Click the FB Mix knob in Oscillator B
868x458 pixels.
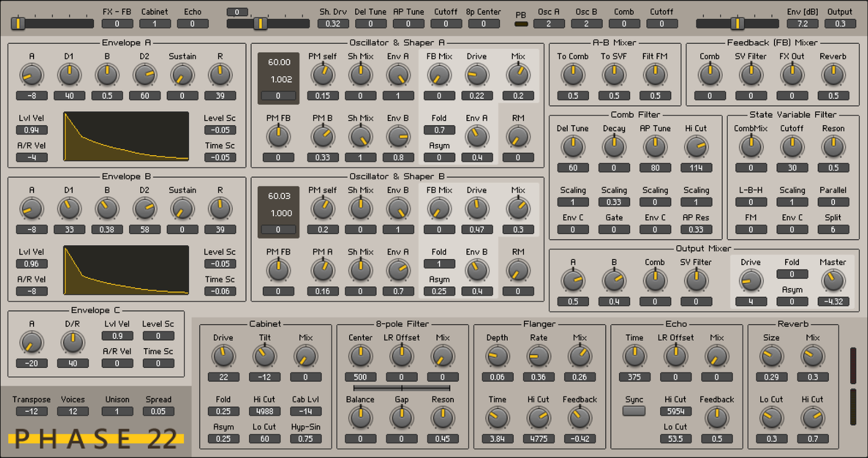tap(439, 209)
